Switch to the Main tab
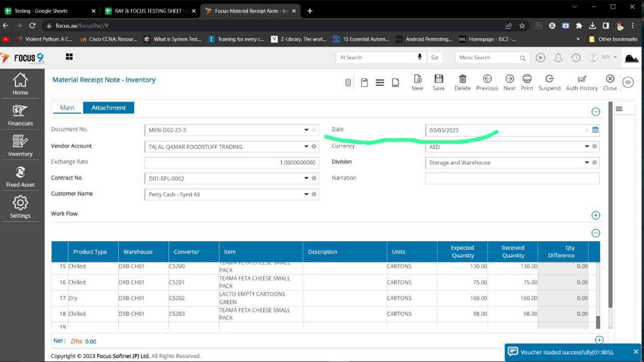This screenshot has height=362, width=644. [67, 108]
